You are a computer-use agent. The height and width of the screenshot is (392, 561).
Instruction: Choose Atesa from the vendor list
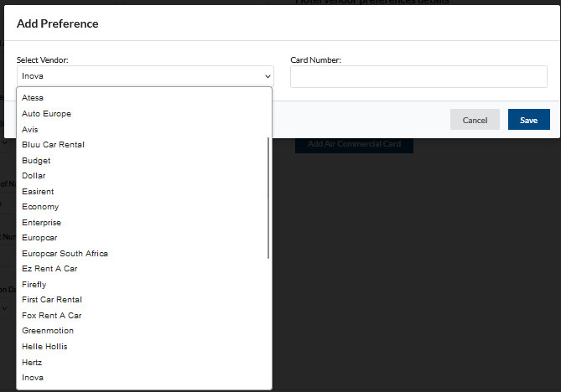pos(144,98)
